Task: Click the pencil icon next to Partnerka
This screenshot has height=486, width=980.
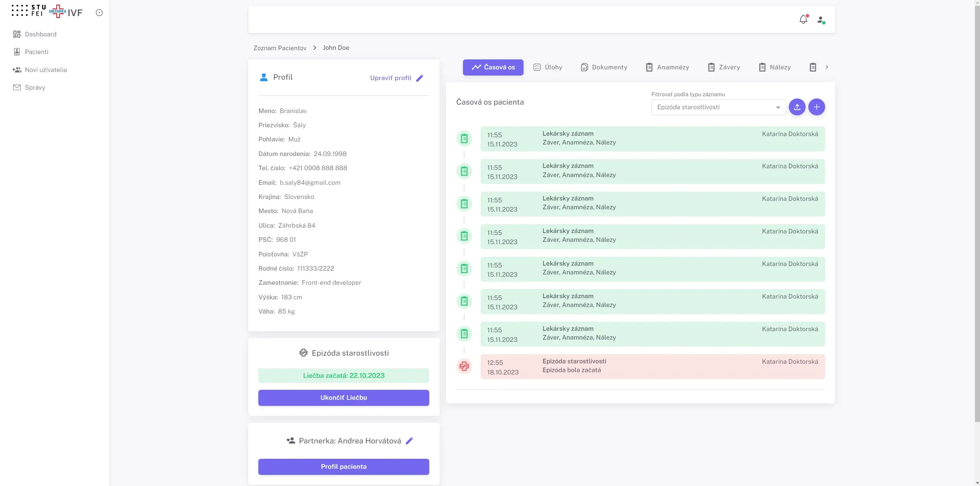Action: click(x=409, y=441)
